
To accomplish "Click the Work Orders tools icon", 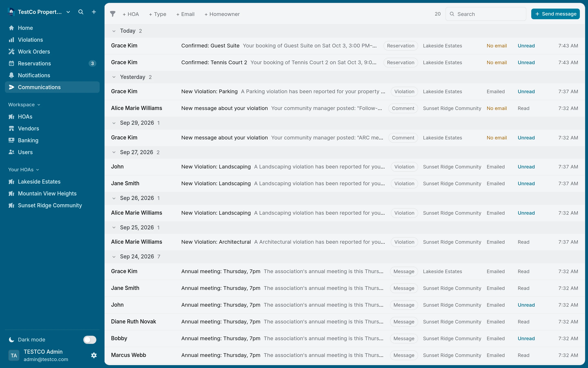I will click(x=11, y=52).
